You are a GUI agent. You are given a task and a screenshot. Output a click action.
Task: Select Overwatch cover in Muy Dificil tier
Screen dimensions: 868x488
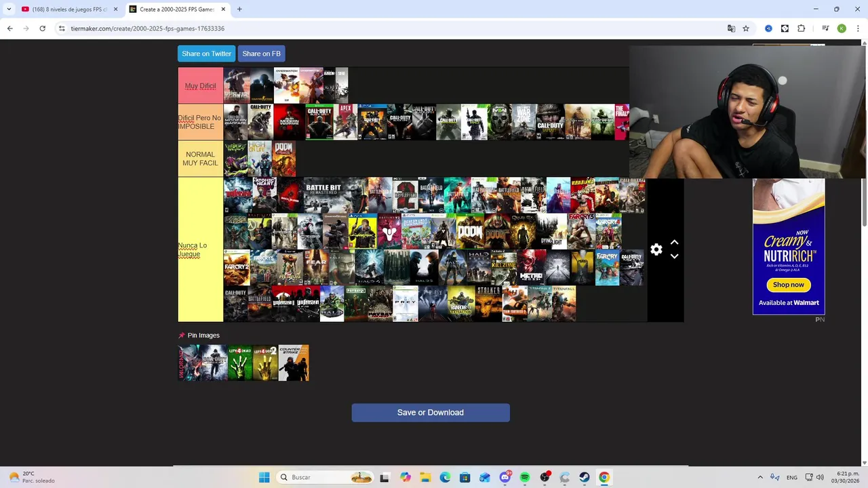286,85
